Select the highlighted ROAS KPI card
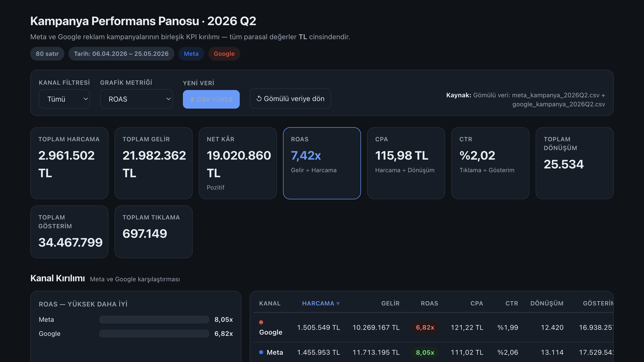 (322, 163)
